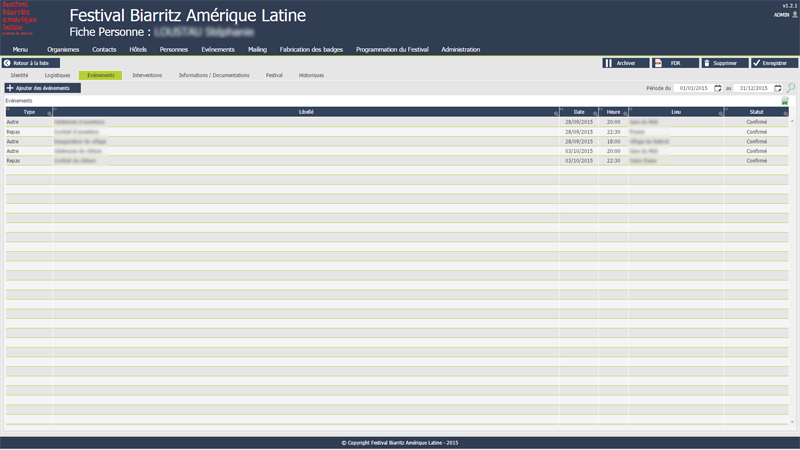Open the calendar picker for the 31/12/2015 end date

(x=778, y=88)
